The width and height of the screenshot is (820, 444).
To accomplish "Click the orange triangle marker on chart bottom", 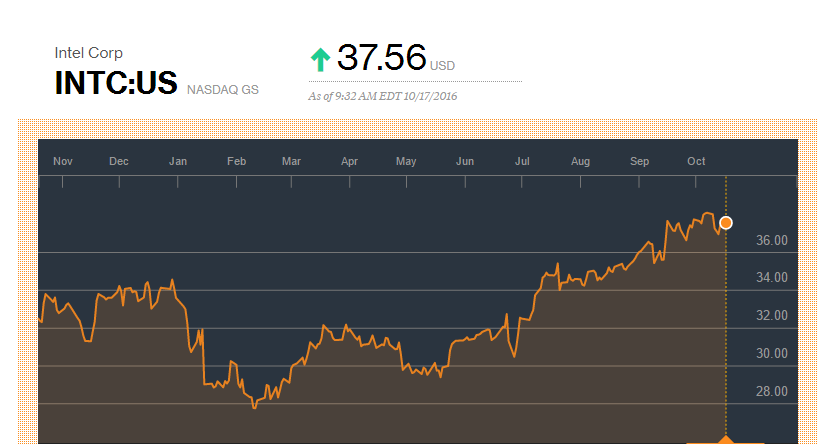I will [x=726, y=439].
